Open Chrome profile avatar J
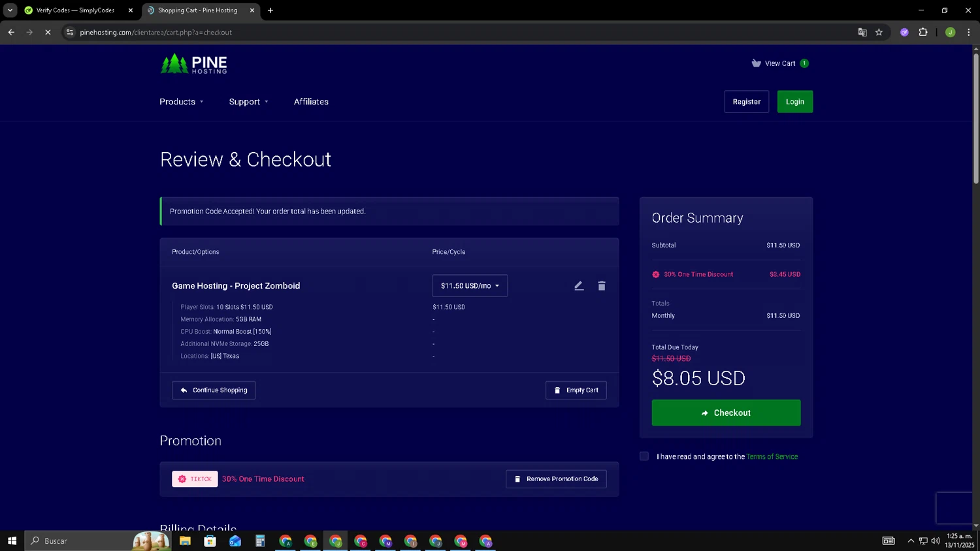The height and width of the screenshot is (551, 980). tap(951, 32)
